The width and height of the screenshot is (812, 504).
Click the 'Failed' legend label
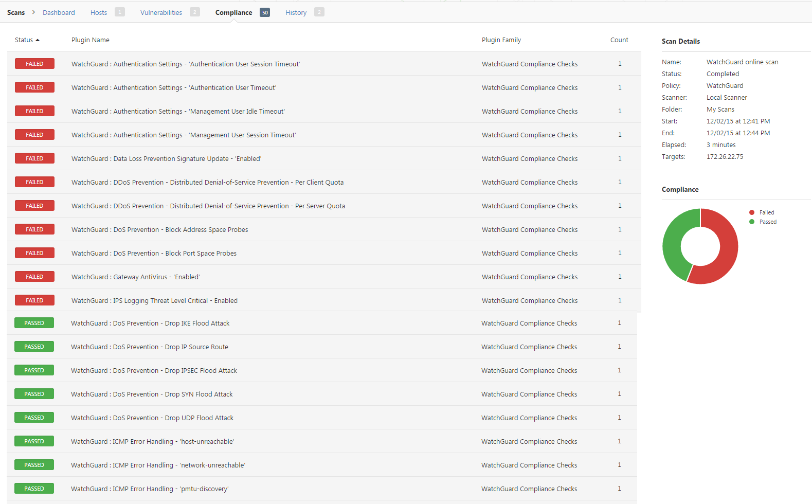coord(767,212)
